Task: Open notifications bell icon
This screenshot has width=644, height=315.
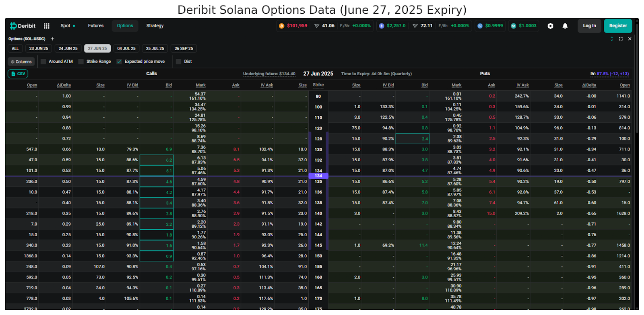Action: tap(565, 26)
